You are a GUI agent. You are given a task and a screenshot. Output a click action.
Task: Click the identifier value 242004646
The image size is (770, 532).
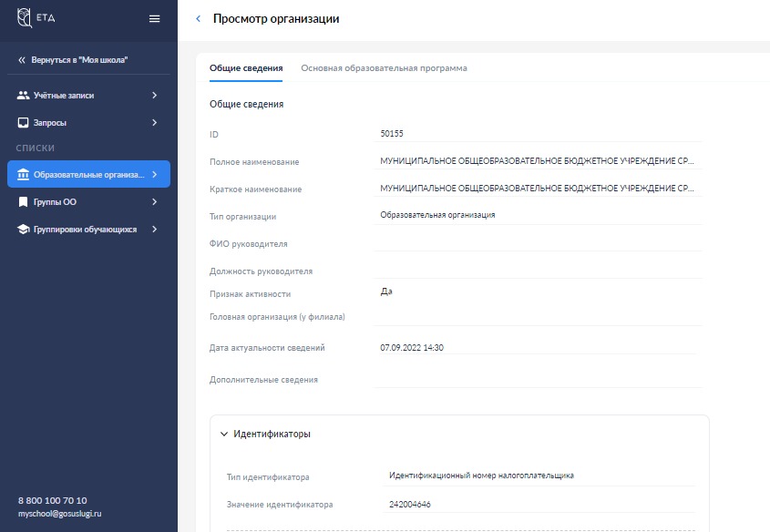coord(409,504)
